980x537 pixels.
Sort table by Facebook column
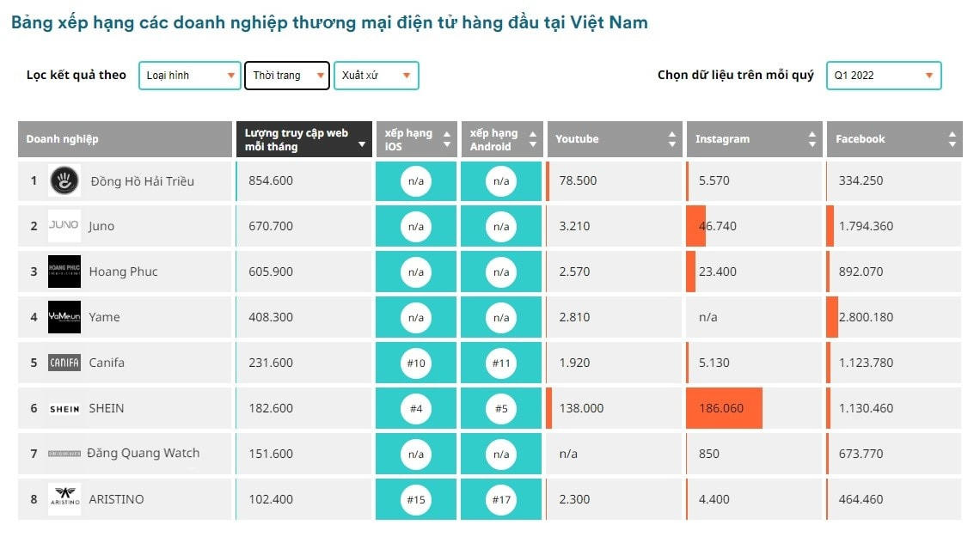894,139
